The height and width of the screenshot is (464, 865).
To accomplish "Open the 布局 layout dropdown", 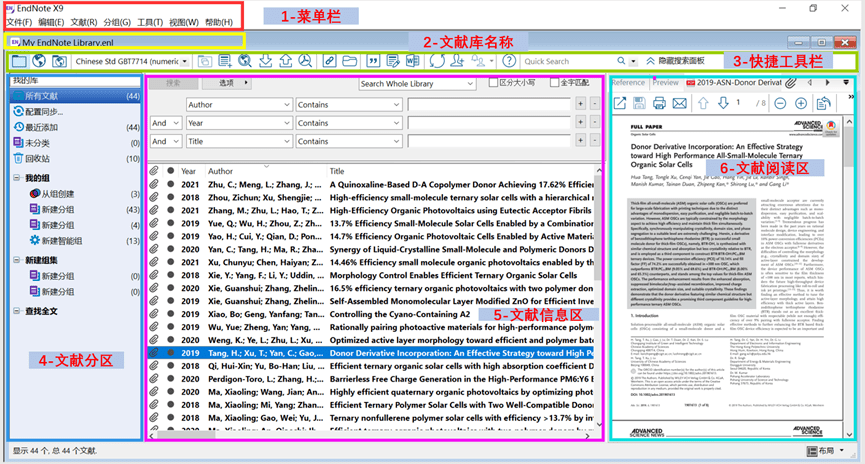I will click(826, 451).
